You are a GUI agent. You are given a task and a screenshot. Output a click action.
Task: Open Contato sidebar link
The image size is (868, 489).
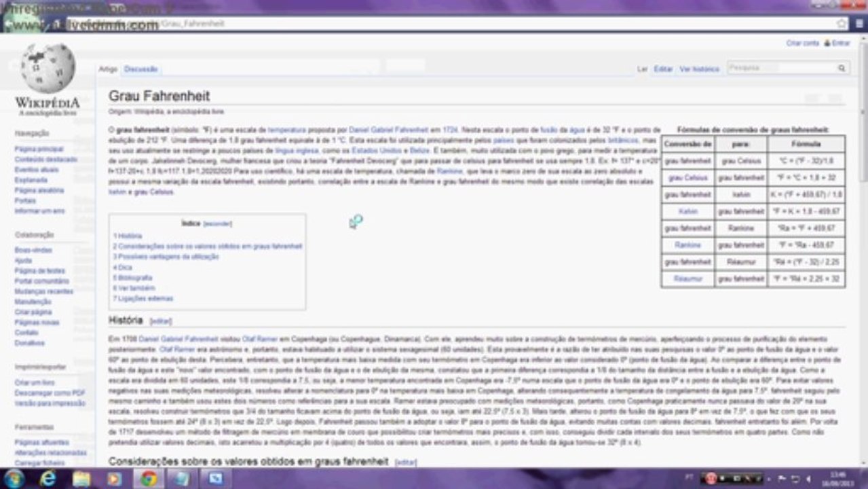click(26, 333)
